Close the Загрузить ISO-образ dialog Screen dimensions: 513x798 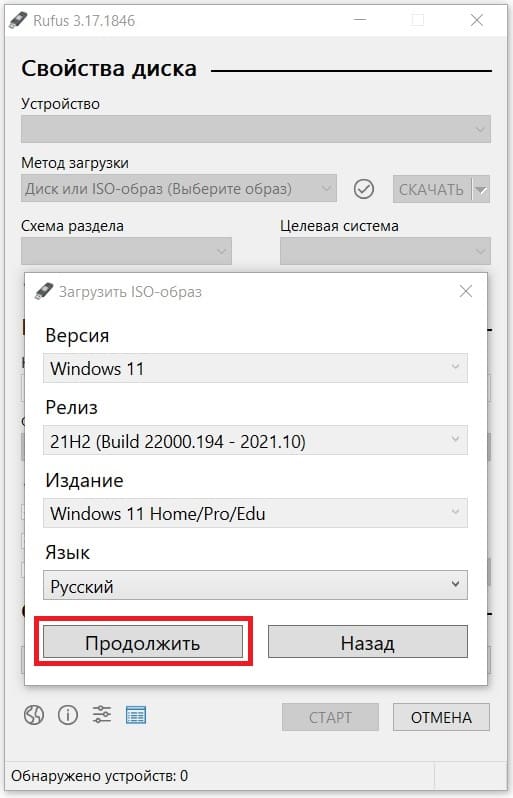[466, 291]
